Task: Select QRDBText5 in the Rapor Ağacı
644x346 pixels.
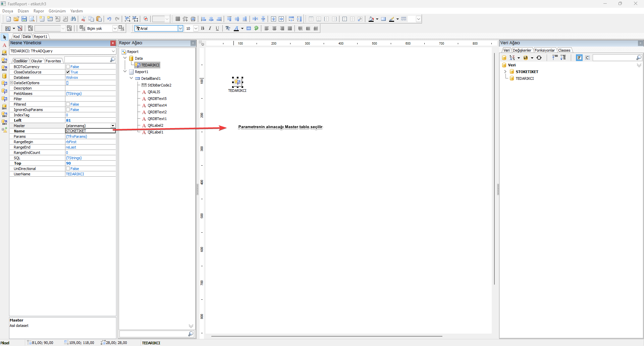Action: (x=157, y=99)
